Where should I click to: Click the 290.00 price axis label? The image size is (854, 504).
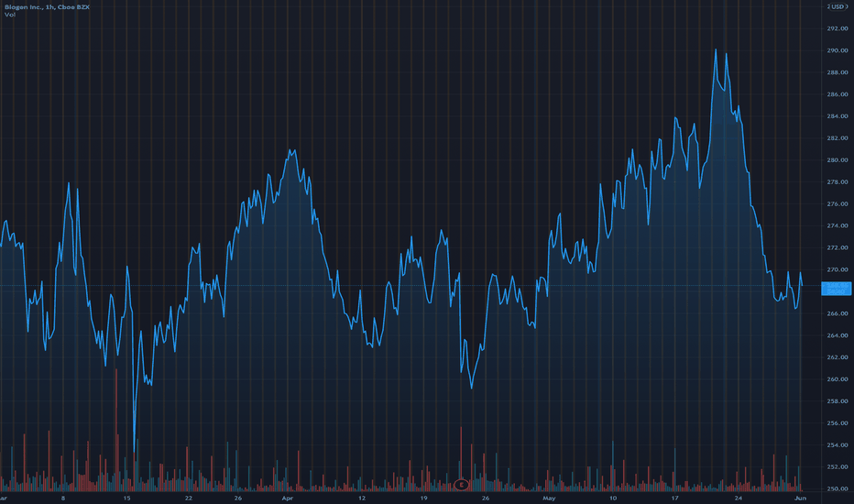coord(838,50)
